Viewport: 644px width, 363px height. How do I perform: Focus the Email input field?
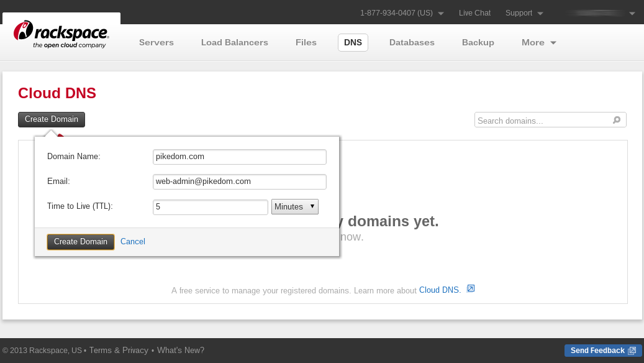point(240,181)
